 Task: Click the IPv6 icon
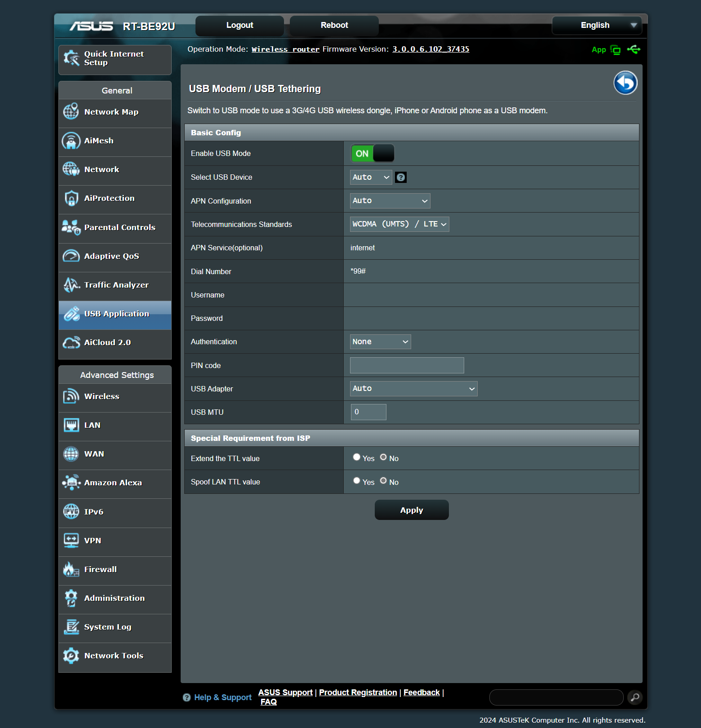point(71,511)
